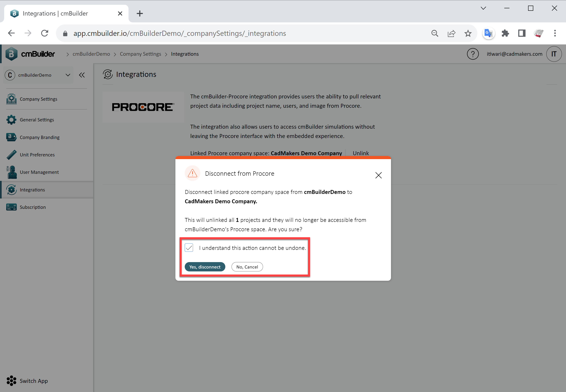Go to Company Settings breadcrumb
Image resolution: width=566 pixels, height=392 pixels.
140,54
